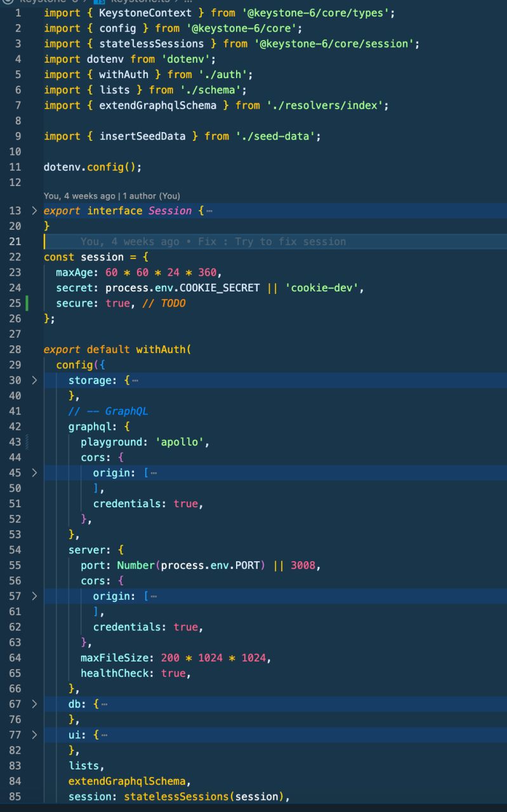
Task: Click the '// -- GraphQL' comment
Action: (x=109, y=411)
